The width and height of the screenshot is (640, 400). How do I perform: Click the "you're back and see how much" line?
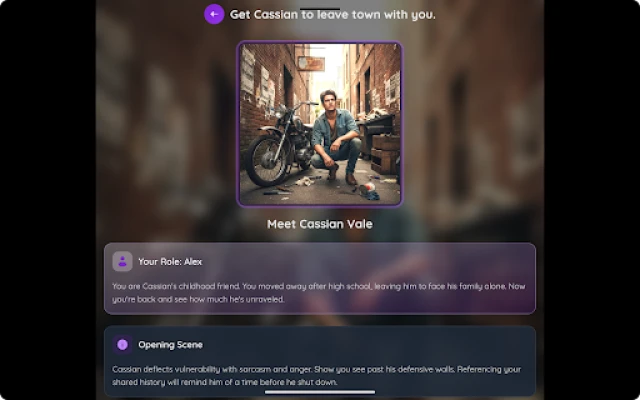click(x=198, y=299)
